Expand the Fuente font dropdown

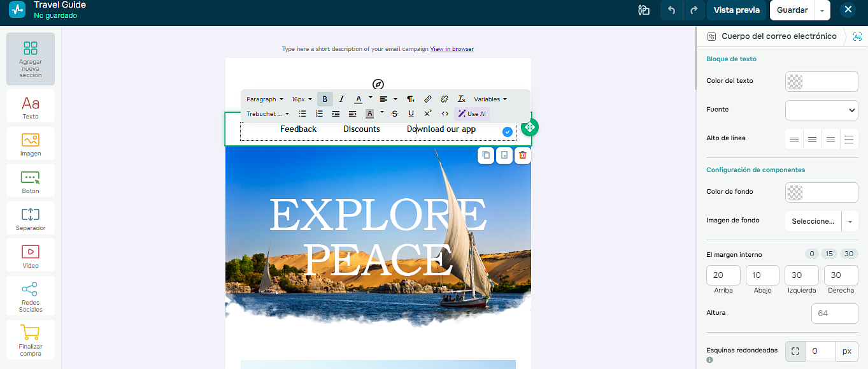(822, 110)
